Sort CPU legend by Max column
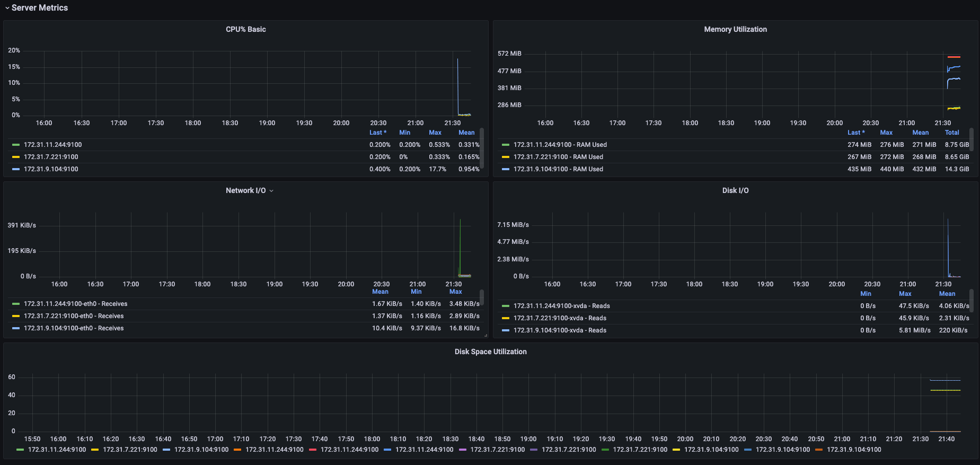The width and height of the screenshot is (980, 465). [x=435, y=133]
